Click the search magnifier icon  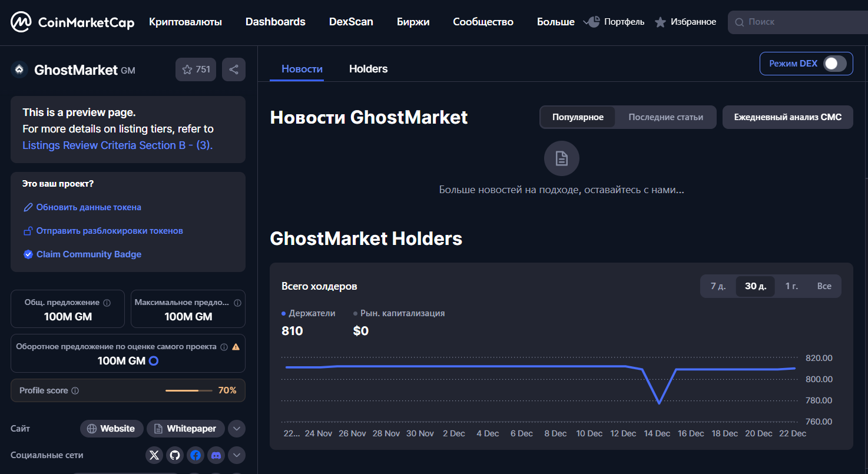740,22
